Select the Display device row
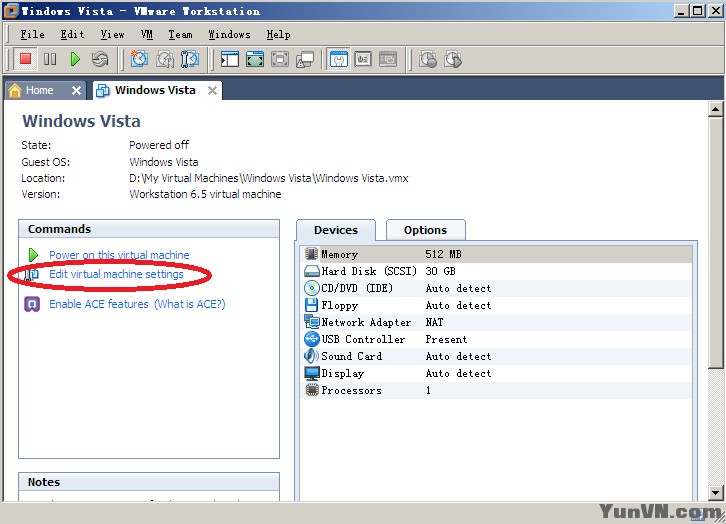This screenshot has width=726, height=524. coord(496,373)
